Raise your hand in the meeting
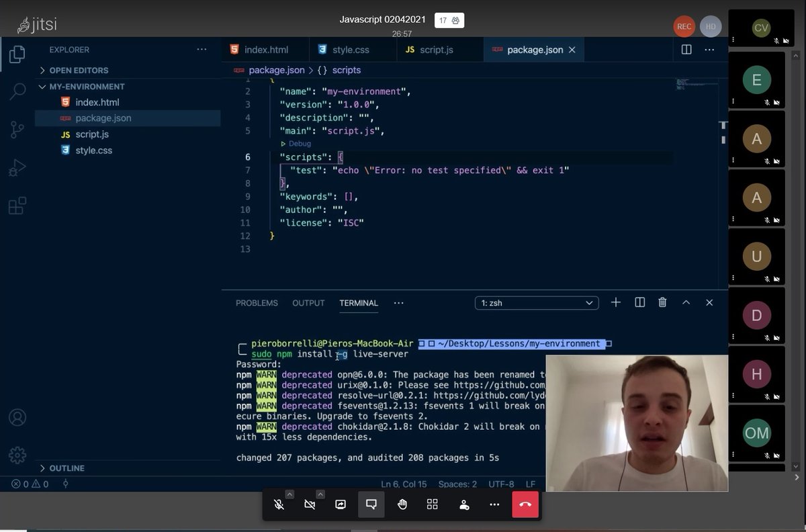806x532 pixels. 402,504
